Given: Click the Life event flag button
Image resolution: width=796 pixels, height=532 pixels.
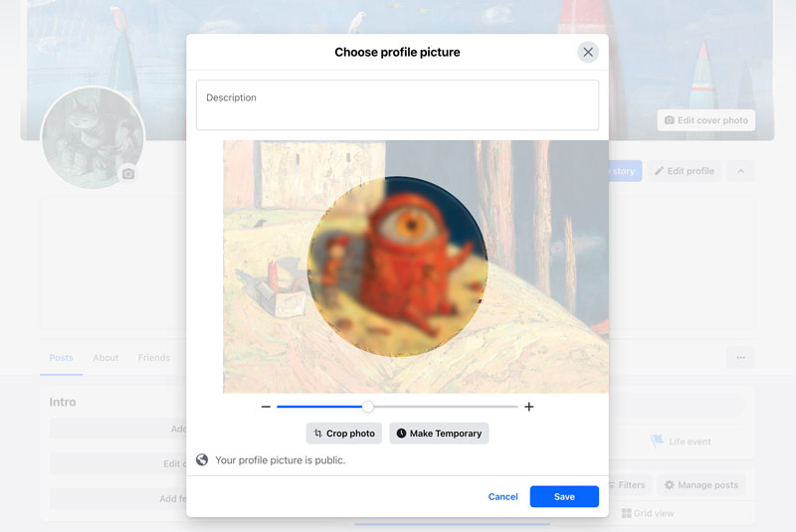Looking at the screenshot, I should [x=681, y=442].
